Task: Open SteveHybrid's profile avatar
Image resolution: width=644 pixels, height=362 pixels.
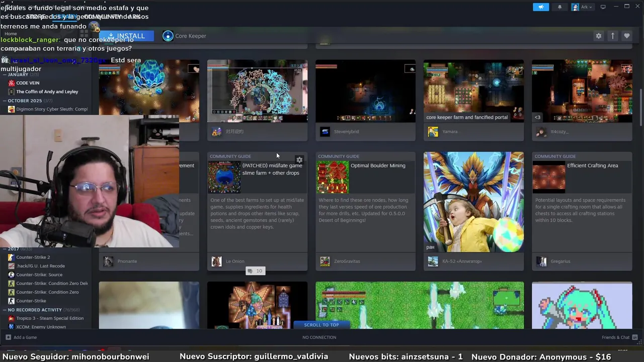Action: tap(325, 132)
